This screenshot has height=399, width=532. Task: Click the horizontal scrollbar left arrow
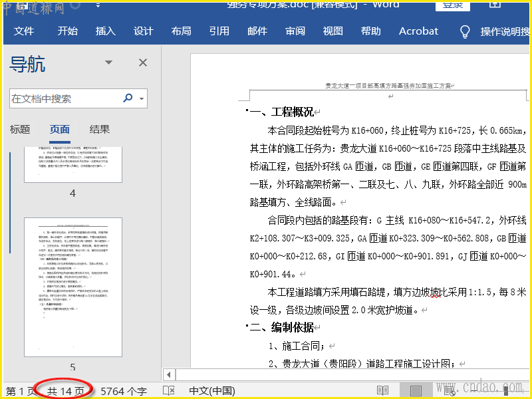[169, 375]
